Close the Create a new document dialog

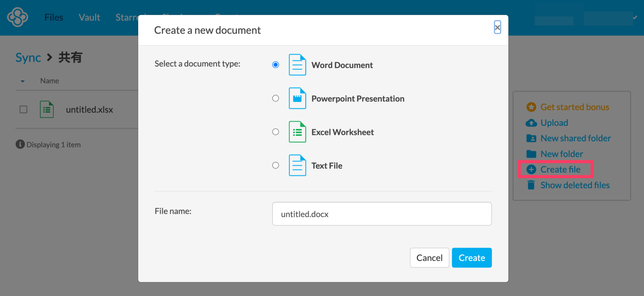[497, 28]
